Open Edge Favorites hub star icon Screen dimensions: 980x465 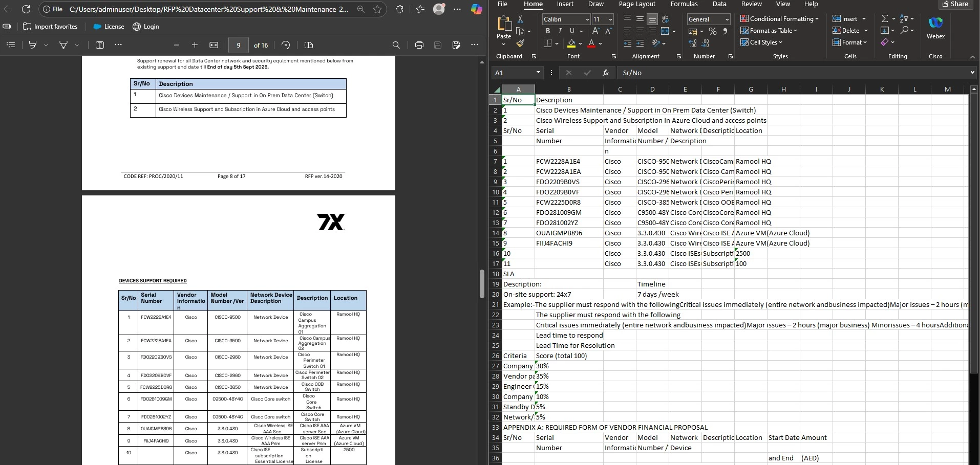tap(420, 9)
